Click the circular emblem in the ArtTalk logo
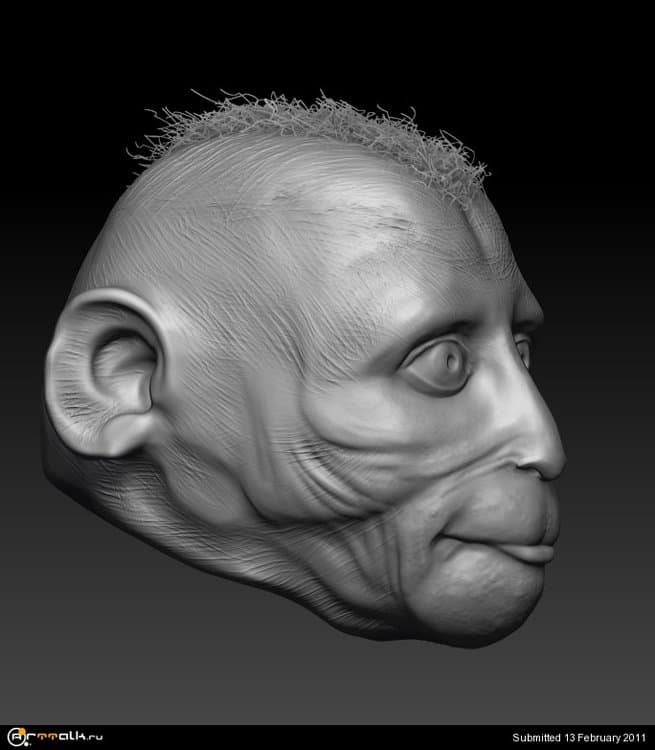The height and width of the screenshot is (750, 655). pos(14,737)
